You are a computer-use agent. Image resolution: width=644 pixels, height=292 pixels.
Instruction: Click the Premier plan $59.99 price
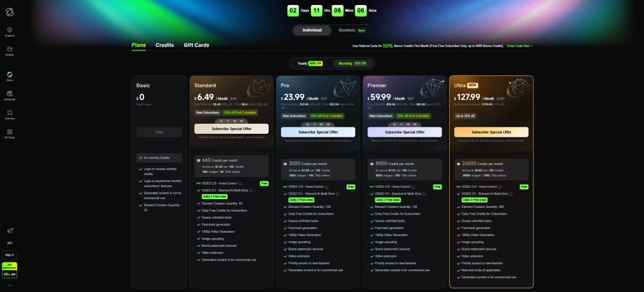[x=379, y=97]
